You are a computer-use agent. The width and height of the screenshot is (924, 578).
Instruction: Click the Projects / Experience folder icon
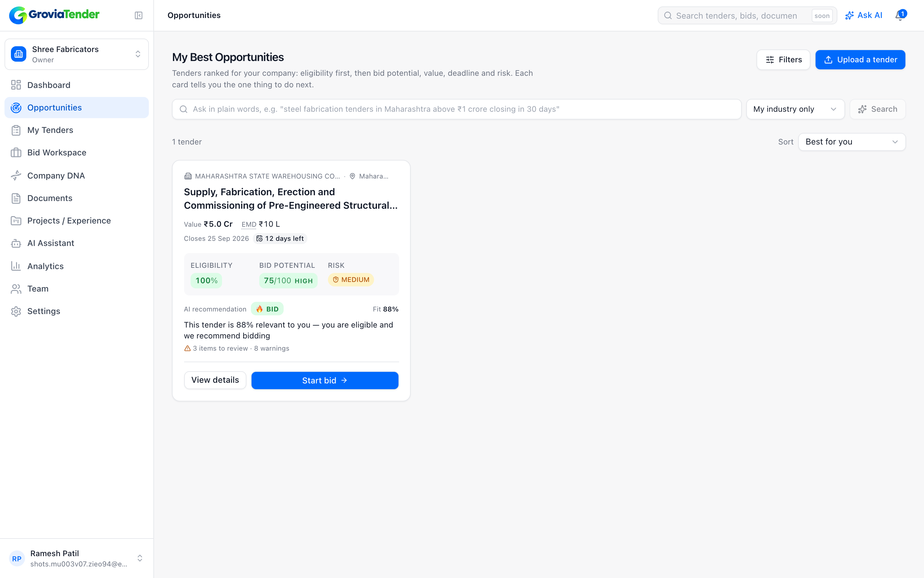[16, 221]
